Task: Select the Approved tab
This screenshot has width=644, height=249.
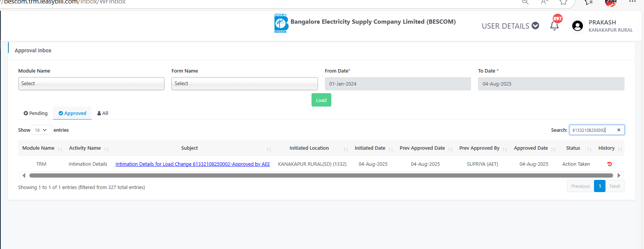Action: pyautogui.click(x=73, y=113)
